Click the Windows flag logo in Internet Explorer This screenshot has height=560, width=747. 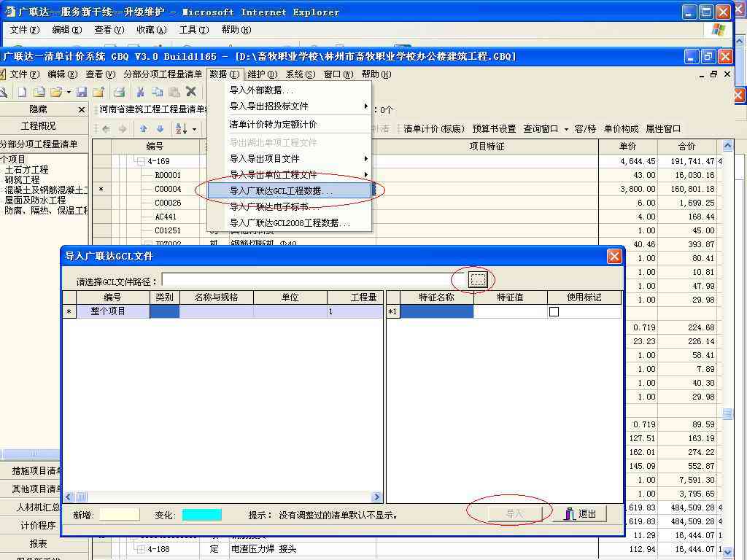click(x=718, y=30)
